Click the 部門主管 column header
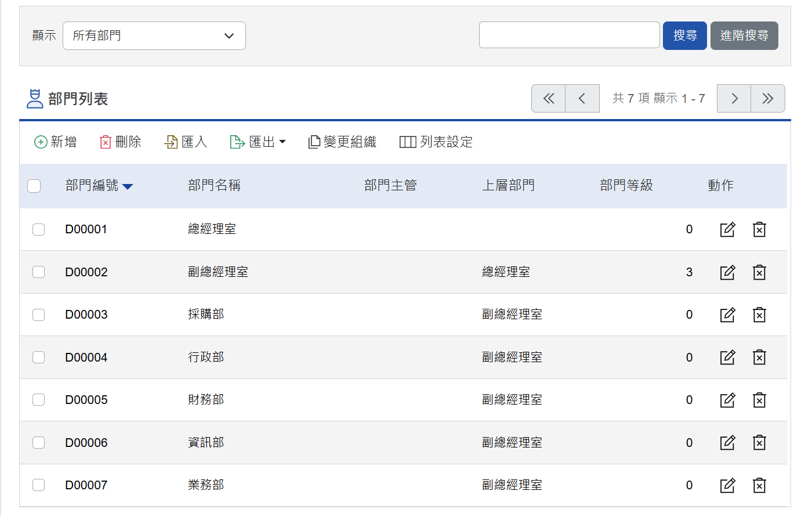Viewport: 812px width, 516px height. [390, 185]
